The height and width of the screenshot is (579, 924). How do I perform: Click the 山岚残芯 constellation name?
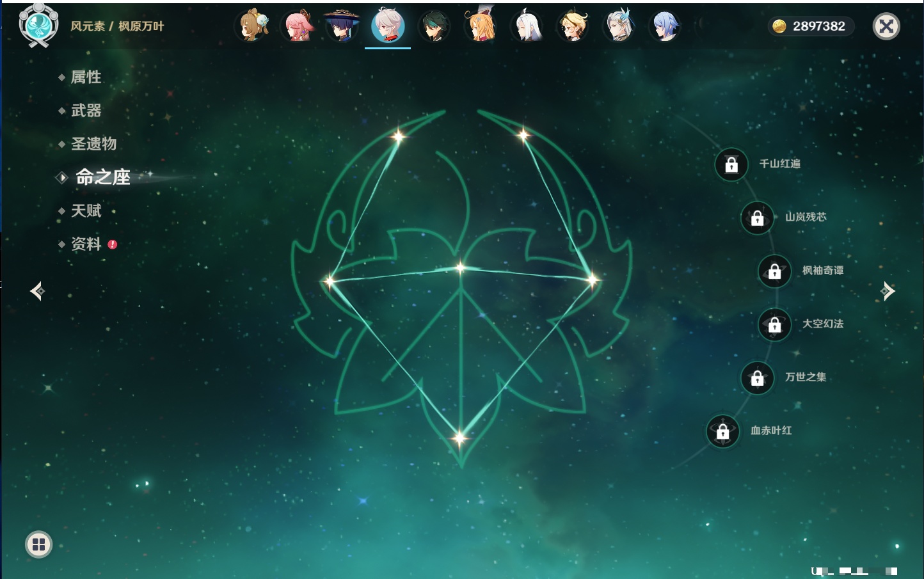806,217
